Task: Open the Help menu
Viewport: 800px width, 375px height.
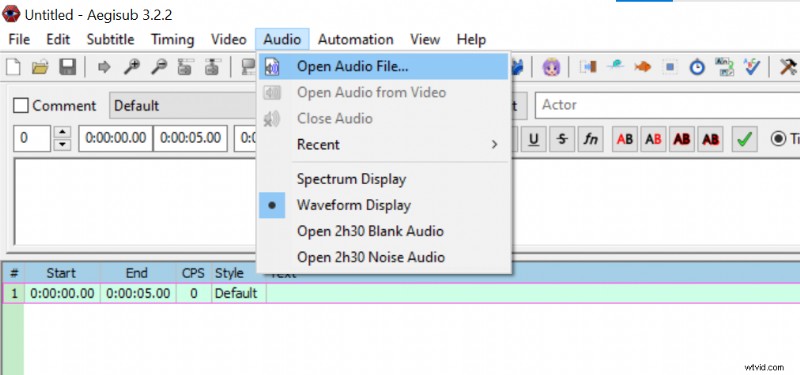Action: [x=471, y=39]
